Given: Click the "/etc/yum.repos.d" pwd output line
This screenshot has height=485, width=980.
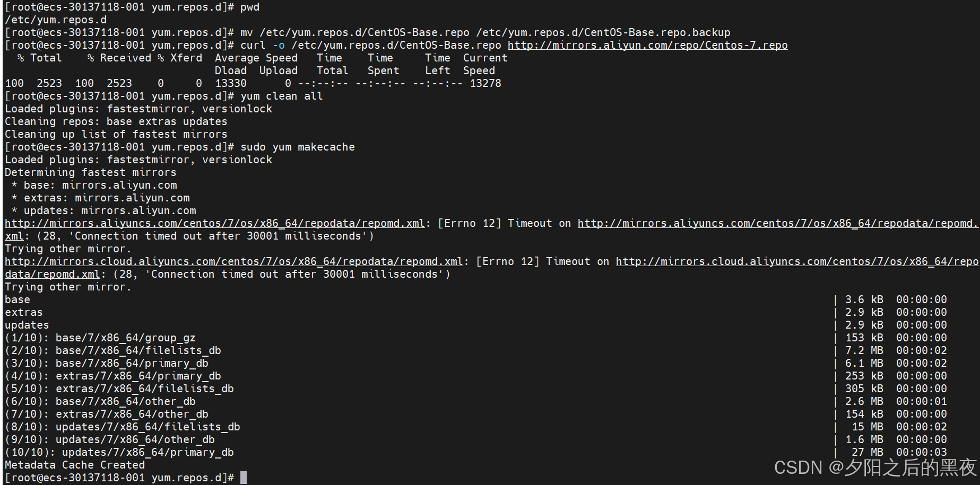Looking at the screenshot, I should pyautogui.click(x=56, y=20).
